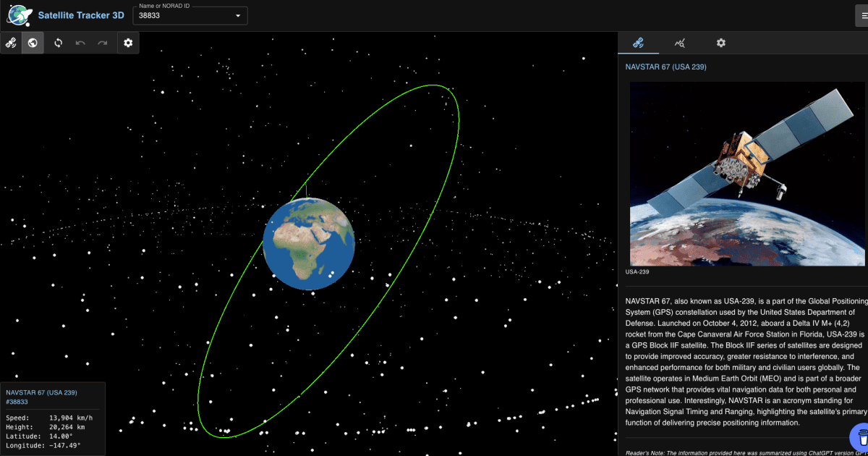Open the toolbar settings gear
The image size is (868, 456).
click(128, 43)
